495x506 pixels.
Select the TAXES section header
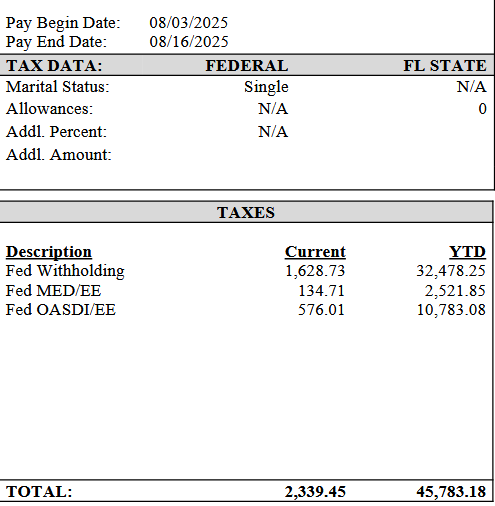pyautogui.click(x=246, y=212)
